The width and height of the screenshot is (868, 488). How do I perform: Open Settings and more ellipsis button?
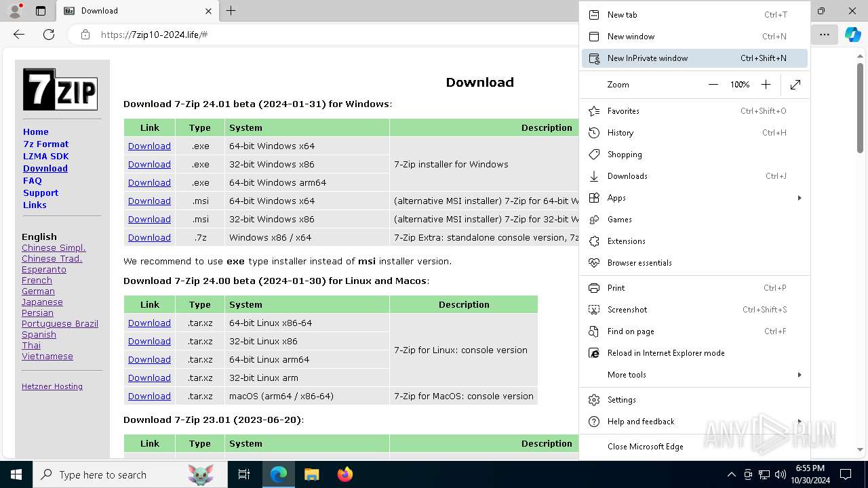pyautogui.click(x=825, y=35)
